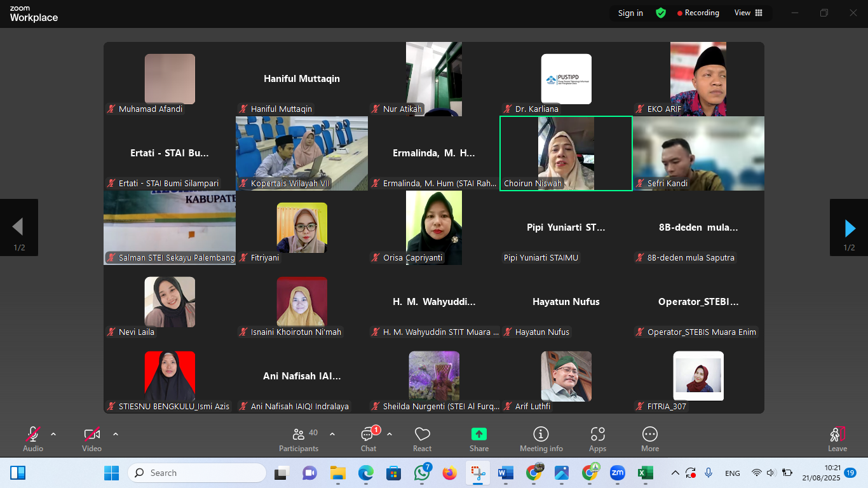Open the React heart menu
This screenshot has width=868, height=488.
pyautogui.click(x=423, y=438)
